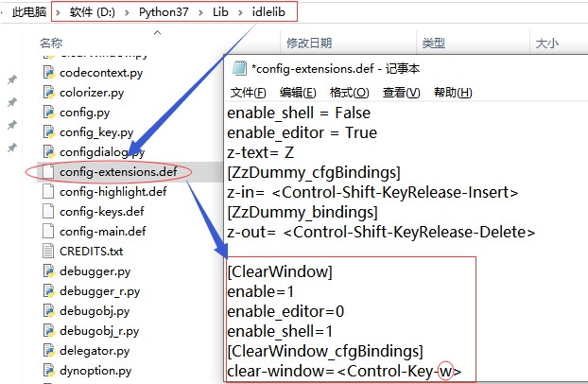This screenshot has width=588, height=384.
Task: Select the codecontext.py file icon
Action: point(49,72)
